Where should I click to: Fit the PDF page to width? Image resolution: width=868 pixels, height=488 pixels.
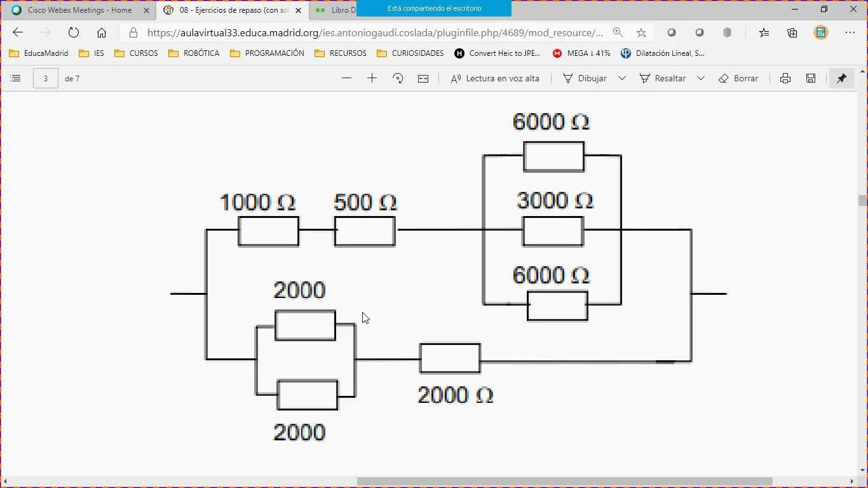coord(423,78)
